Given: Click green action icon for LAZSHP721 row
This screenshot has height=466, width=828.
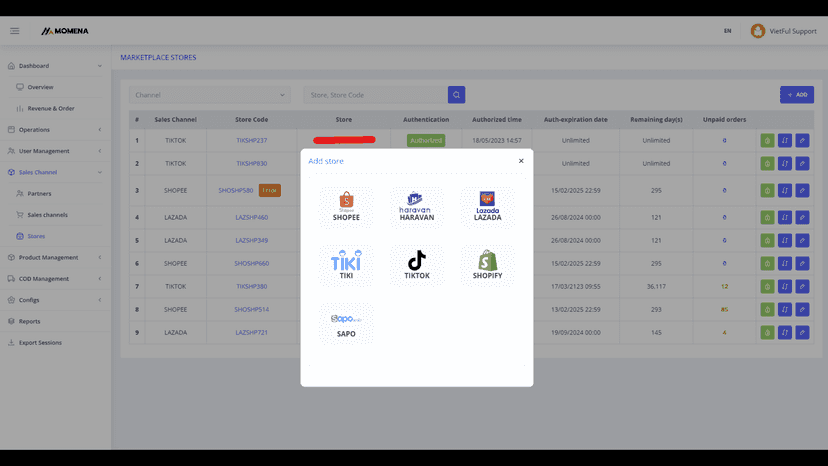Looking at the screenshot, I should [x=767, y=332].
